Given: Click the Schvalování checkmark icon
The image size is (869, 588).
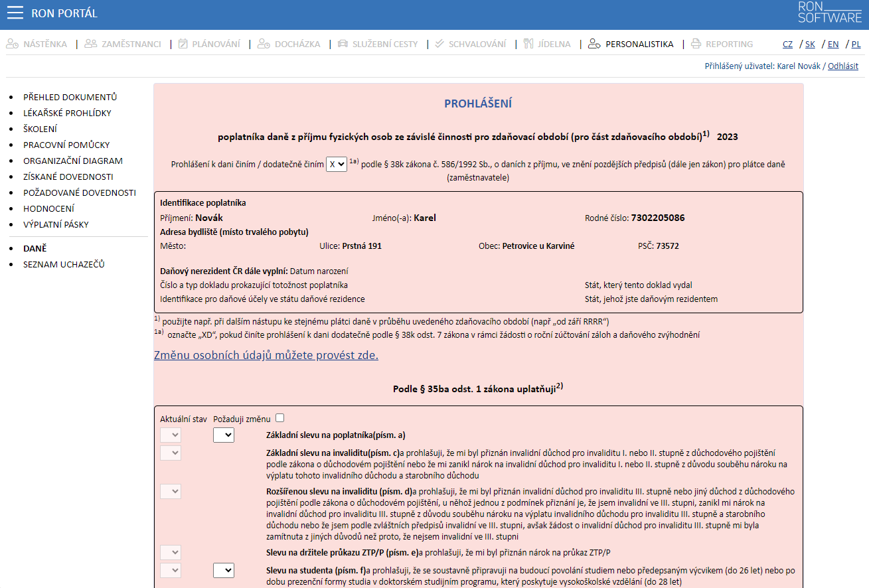Looking at the screenshot, I should click(439, 44).
